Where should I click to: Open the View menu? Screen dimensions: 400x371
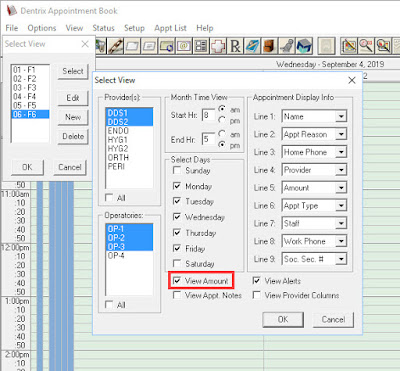pos(74,28)
